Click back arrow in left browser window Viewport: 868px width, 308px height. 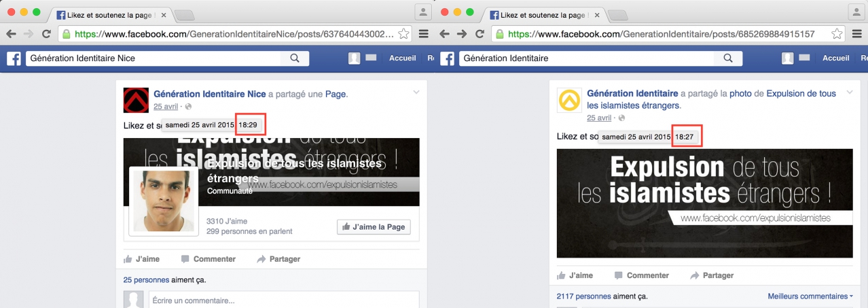(x=11, y=33)
